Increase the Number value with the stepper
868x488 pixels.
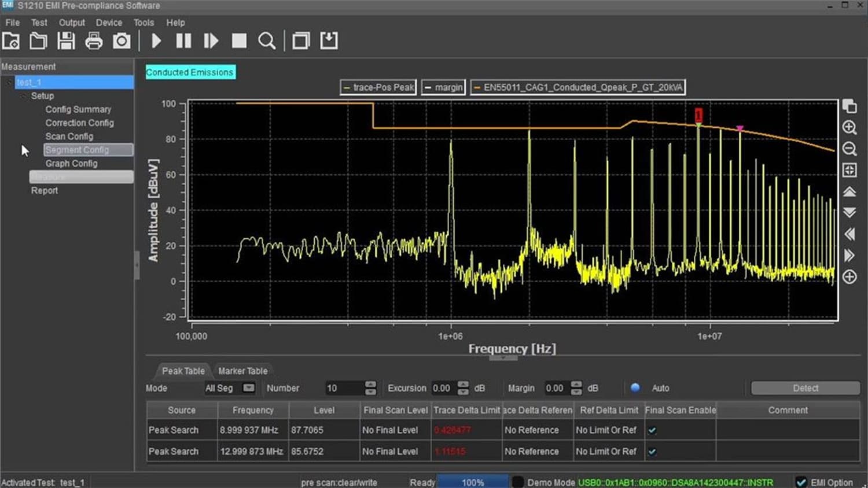pos(370,385)
